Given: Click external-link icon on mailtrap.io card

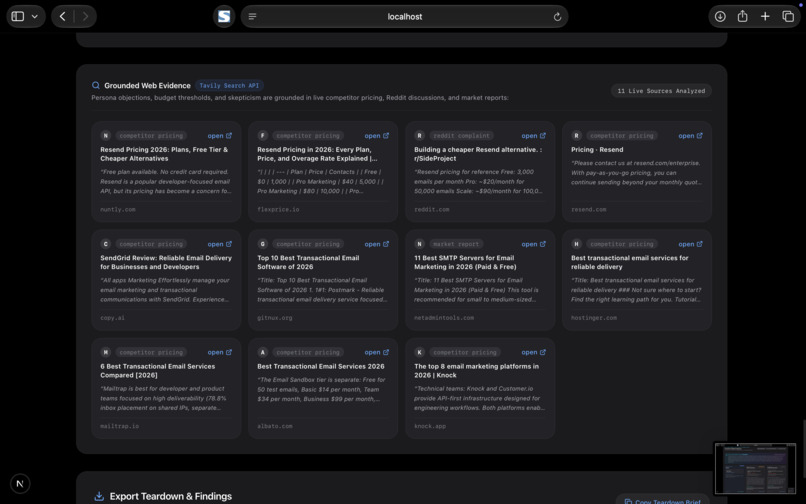Looking at the screenshot, I should 229,352.
